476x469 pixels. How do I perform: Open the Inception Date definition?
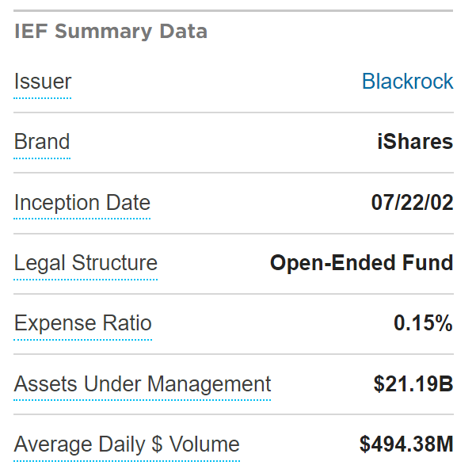tap(82, 203)
